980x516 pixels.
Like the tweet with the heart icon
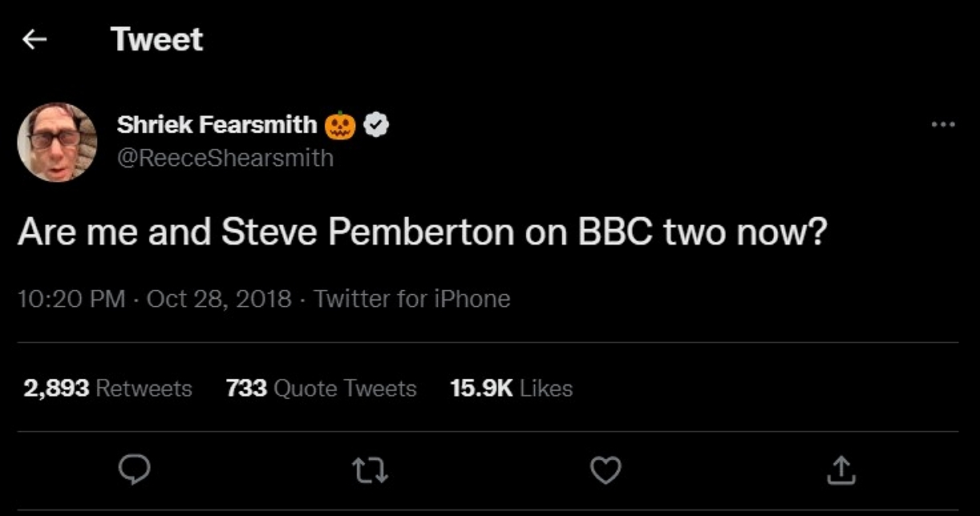coord(605,471)
